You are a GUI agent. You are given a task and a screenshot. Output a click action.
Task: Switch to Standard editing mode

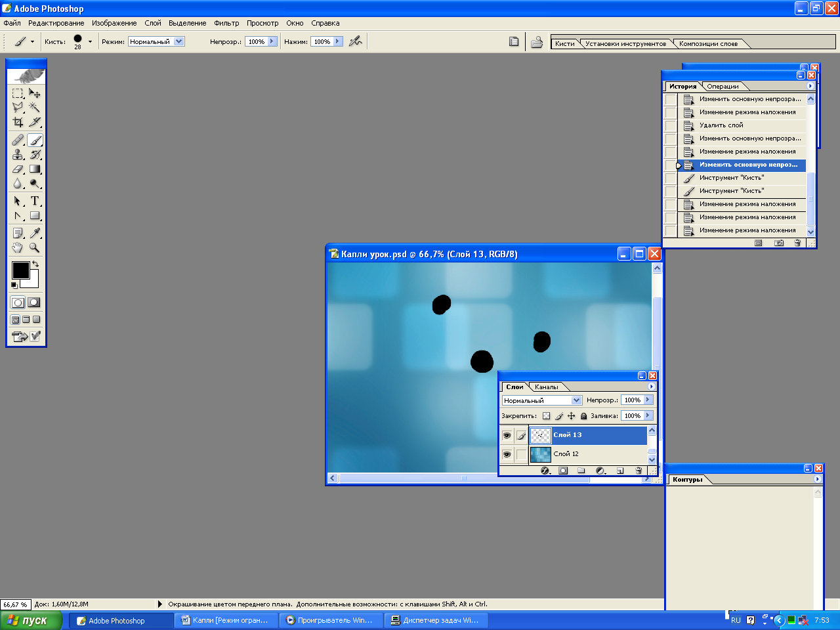click(18, 303)
